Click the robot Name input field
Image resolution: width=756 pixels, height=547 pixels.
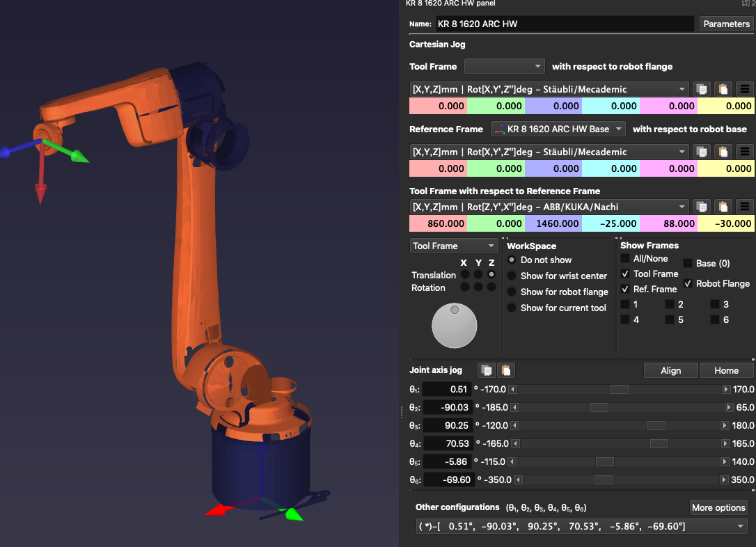tap(564, 24)
